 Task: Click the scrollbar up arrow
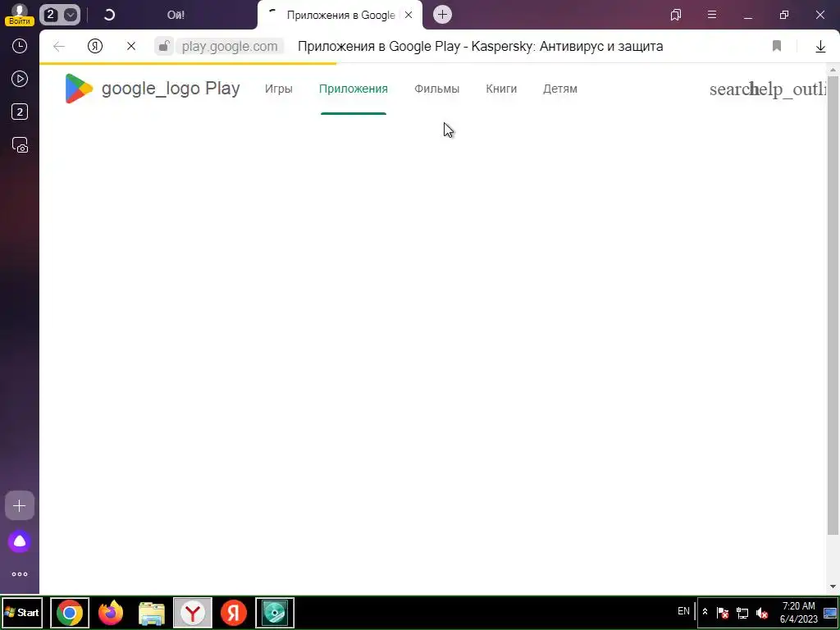tap(833, 70)
